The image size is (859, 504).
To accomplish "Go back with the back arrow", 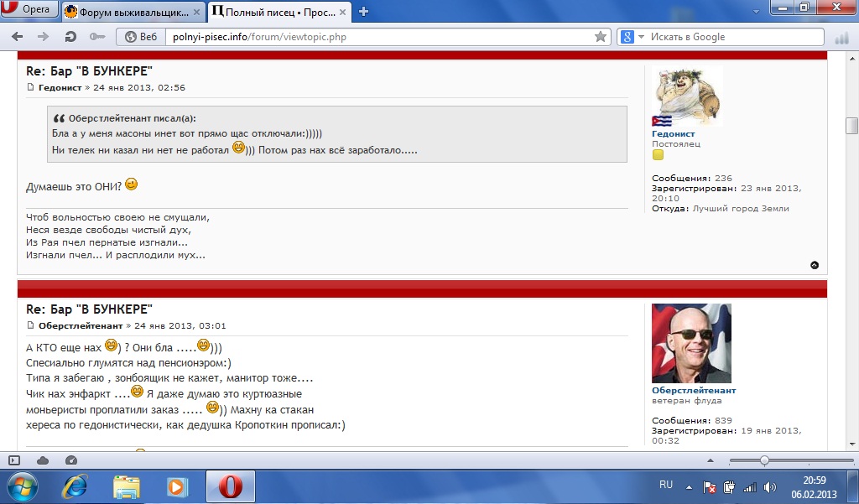I will [x=17, y=37].
